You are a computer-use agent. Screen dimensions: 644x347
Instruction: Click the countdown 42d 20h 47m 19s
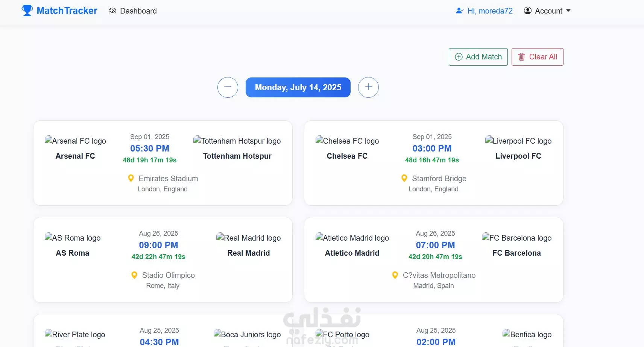(x=435, y=257)
